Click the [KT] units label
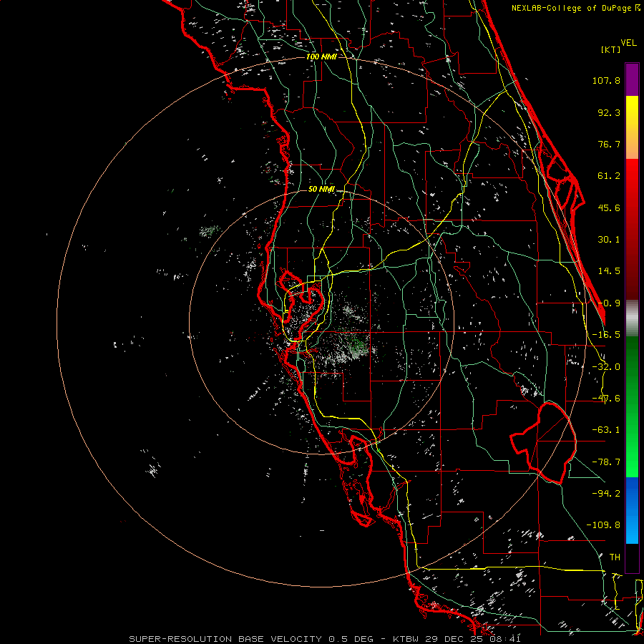The image size is (644, 644). click(610, 49)
